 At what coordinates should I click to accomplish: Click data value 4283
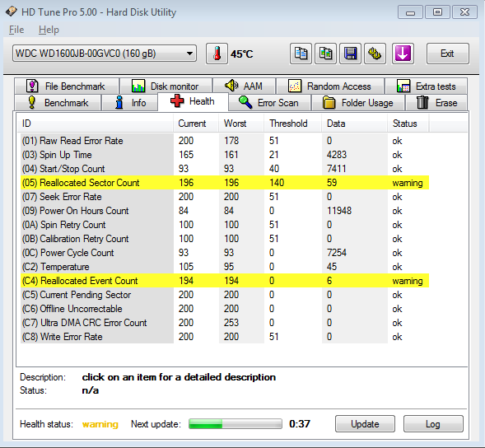(x=337, y=155)
